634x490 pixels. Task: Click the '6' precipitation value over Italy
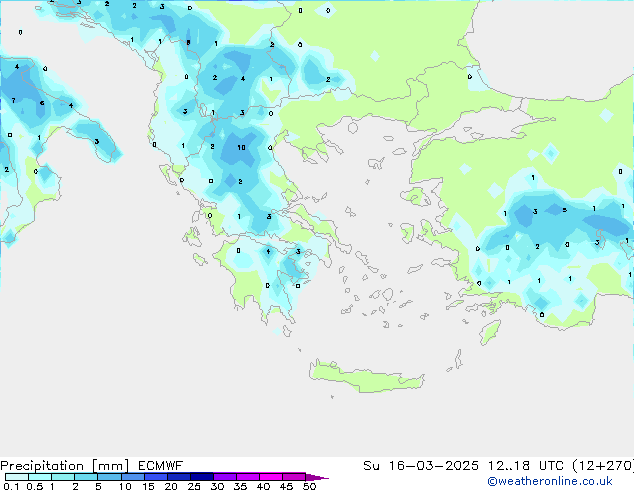click(42, 103)
